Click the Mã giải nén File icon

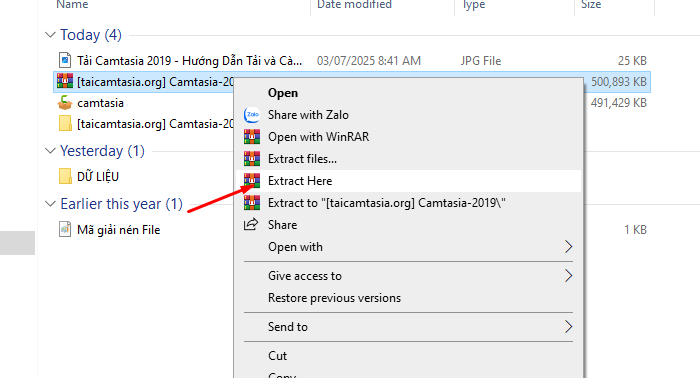click(x=65, y=229)
